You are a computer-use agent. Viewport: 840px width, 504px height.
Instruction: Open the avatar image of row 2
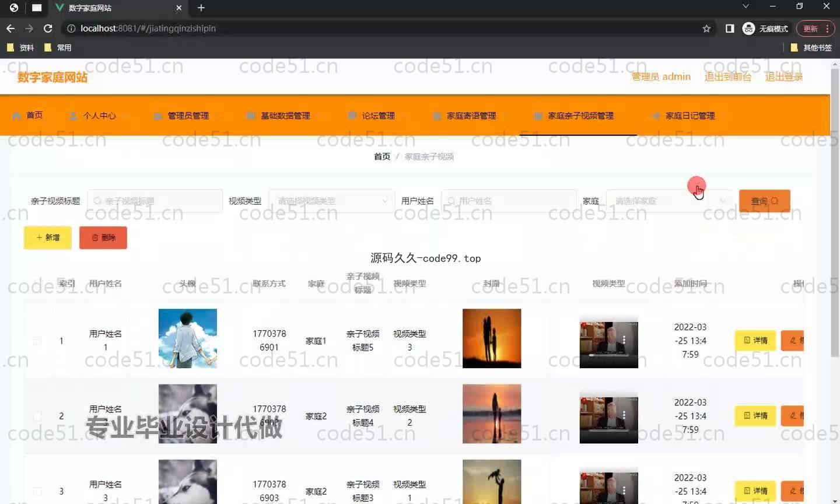[188, 414]
